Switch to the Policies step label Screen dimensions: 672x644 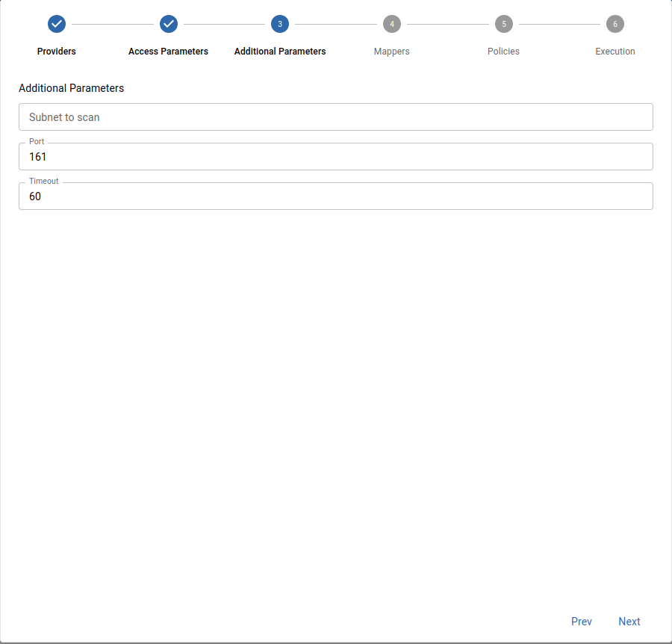click(503, 52)
